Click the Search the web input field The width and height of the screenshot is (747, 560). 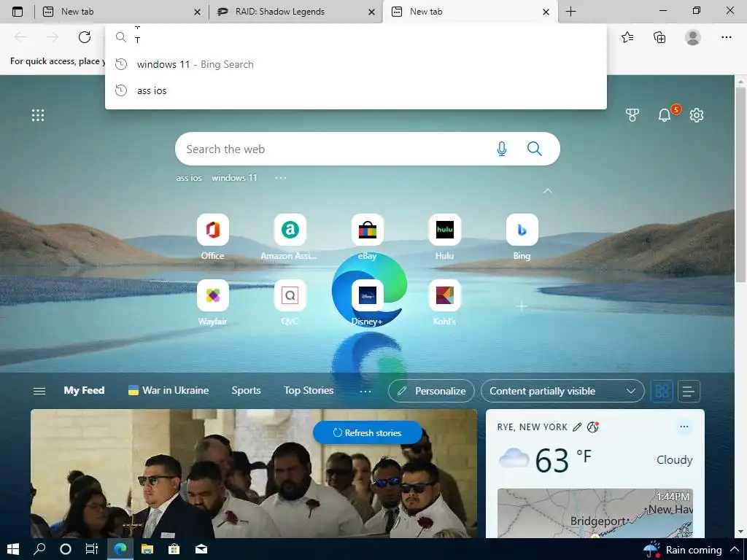336,149
